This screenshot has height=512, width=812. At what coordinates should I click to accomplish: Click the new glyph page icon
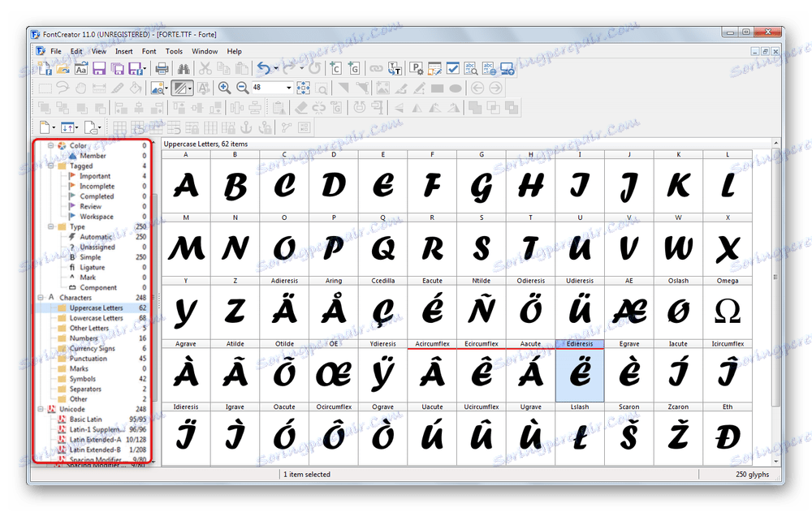45,127
